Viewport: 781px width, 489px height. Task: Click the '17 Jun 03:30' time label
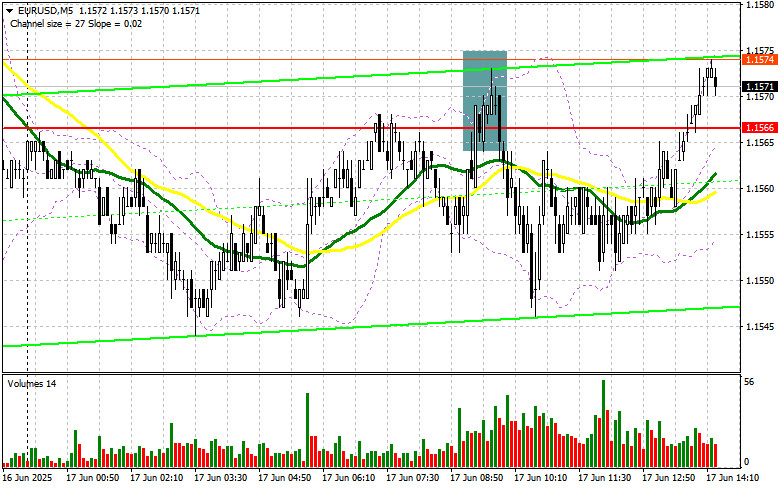pyautogui.click(x=221, y=478)
